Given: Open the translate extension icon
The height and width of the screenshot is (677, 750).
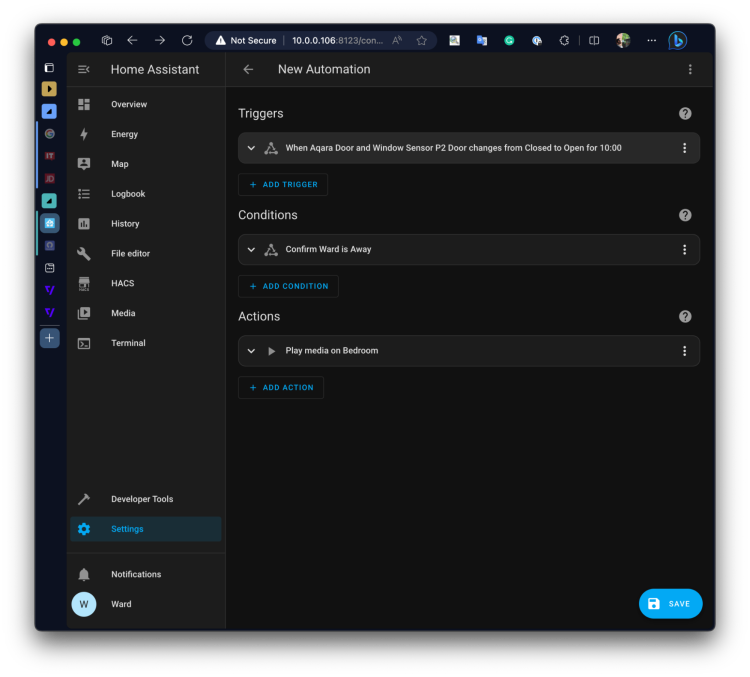Looking at the screenshot, I should tap(482, 41).
